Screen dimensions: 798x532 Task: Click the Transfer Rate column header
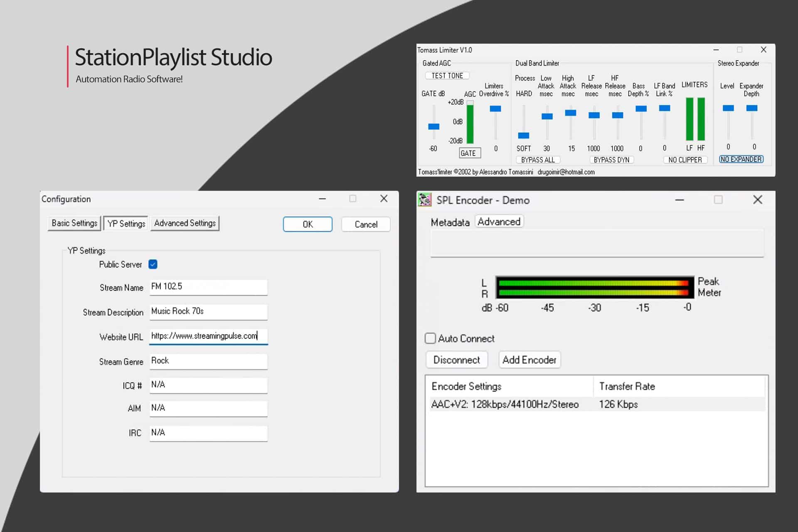point(679,387)
